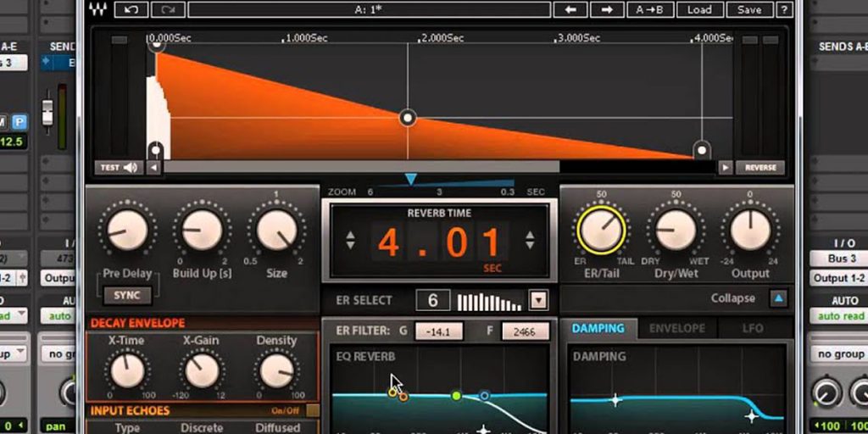Viewport: 868px width, 434px height.
Task: Click the ER/Tail knob
Action: (601, 231)
